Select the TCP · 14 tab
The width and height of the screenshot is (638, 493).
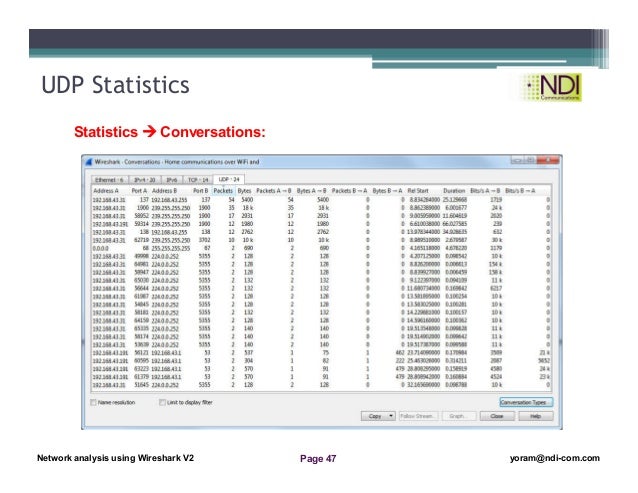198,180
